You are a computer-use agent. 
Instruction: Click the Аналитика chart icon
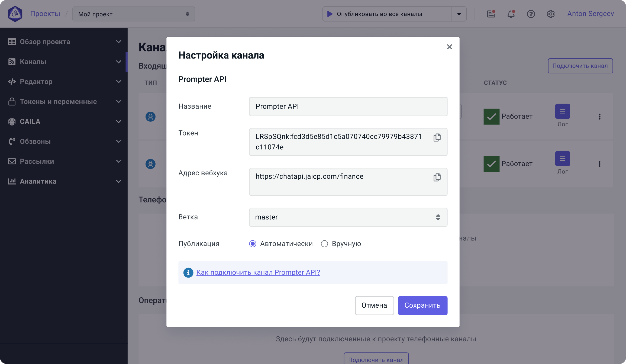coord(12,181)
